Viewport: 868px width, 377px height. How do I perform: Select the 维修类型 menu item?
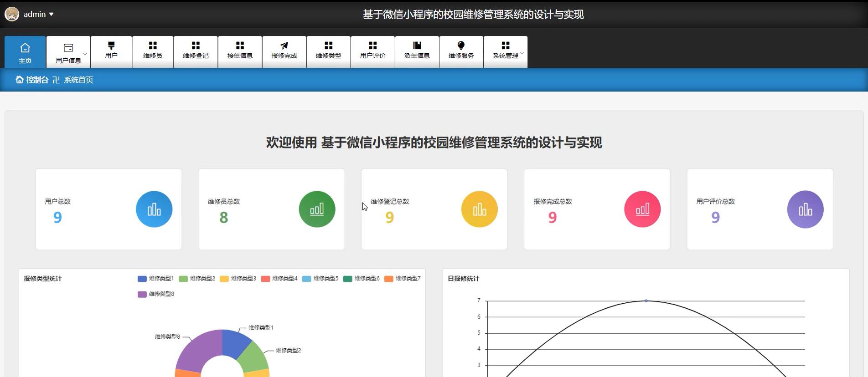[x=328, y=52]
